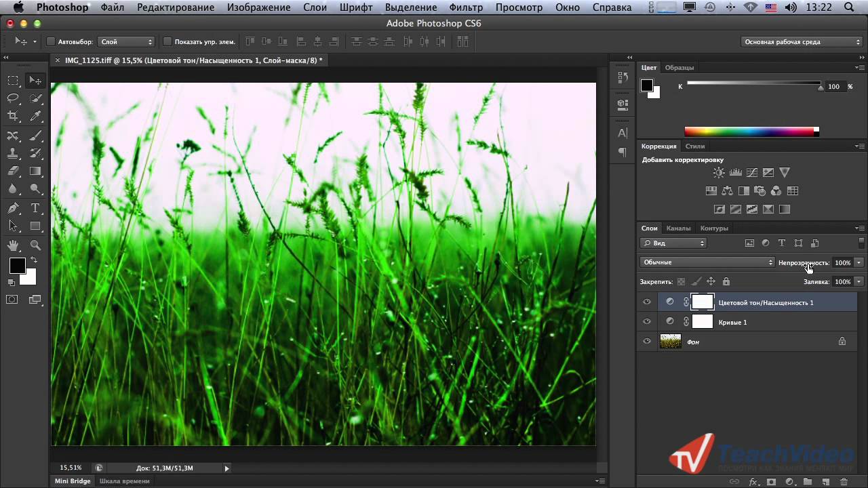
Task: Select the Crop tool
Action: (13, 117)
